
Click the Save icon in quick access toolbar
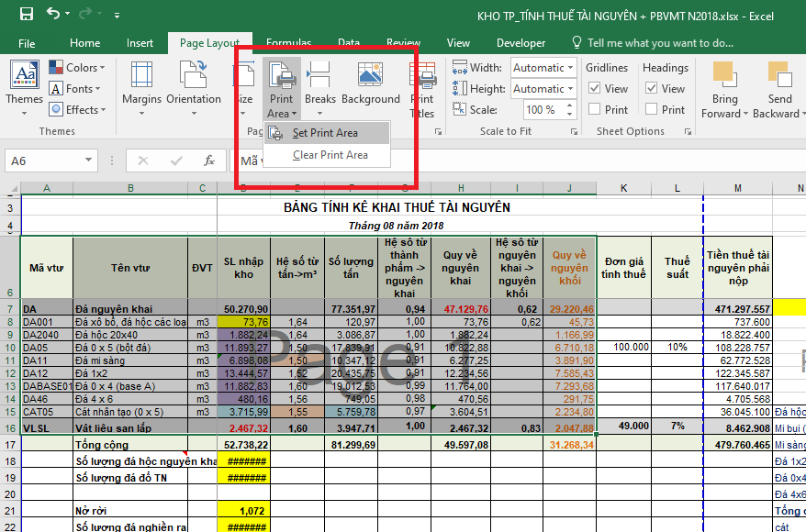(x=26, y=14)
